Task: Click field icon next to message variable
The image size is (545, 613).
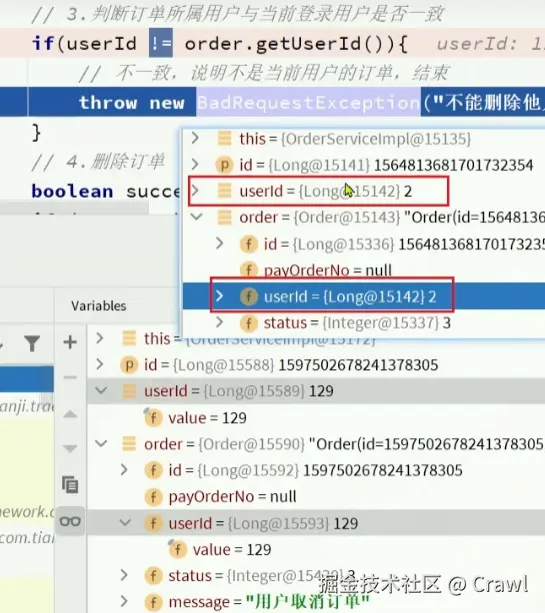Action: [153, 602]
